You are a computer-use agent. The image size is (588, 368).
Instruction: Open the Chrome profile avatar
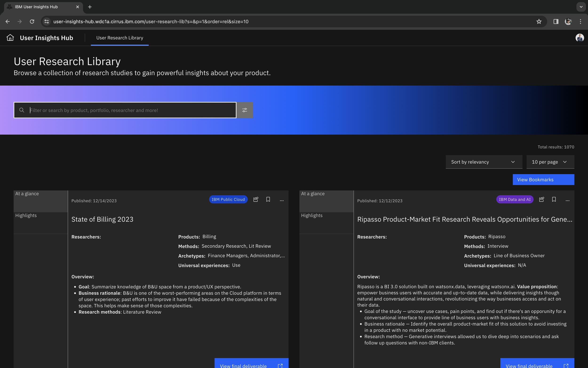point(568,21)
